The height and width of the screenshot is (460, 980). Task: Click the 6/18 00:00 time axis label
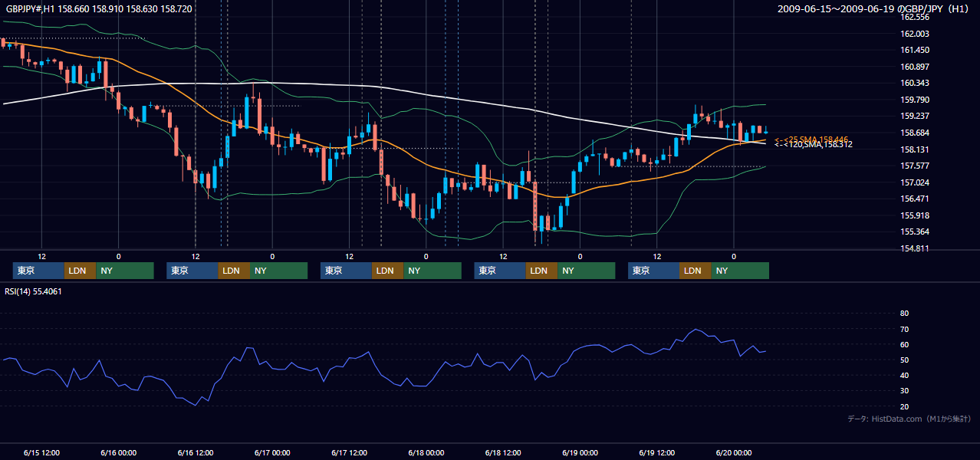pos(426,452)
